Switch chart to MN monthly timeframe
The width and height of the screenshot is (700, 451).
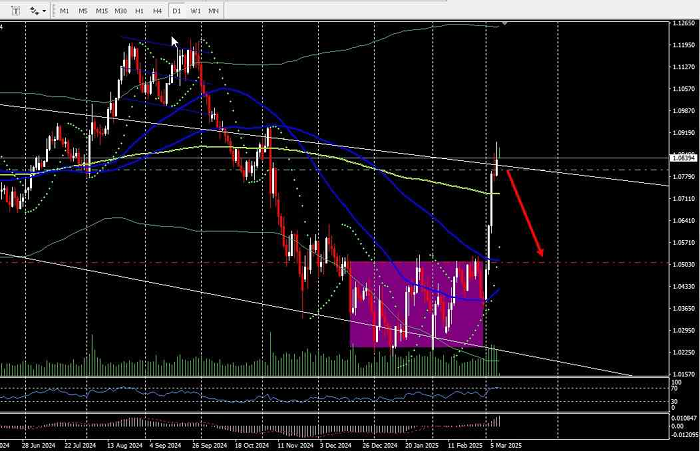pos(213,11)
